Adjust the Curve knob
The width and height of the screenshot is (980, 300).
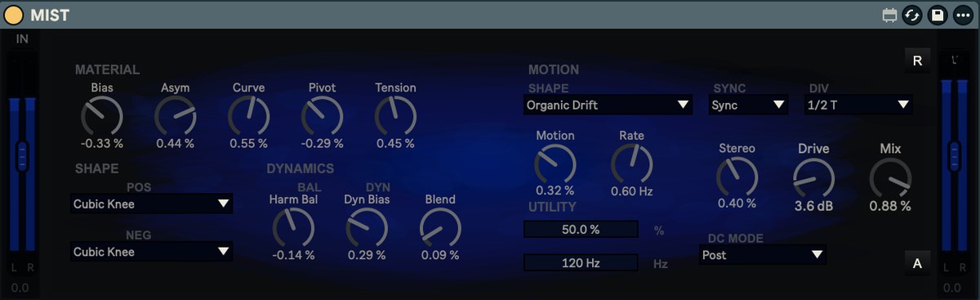point(249,116)
